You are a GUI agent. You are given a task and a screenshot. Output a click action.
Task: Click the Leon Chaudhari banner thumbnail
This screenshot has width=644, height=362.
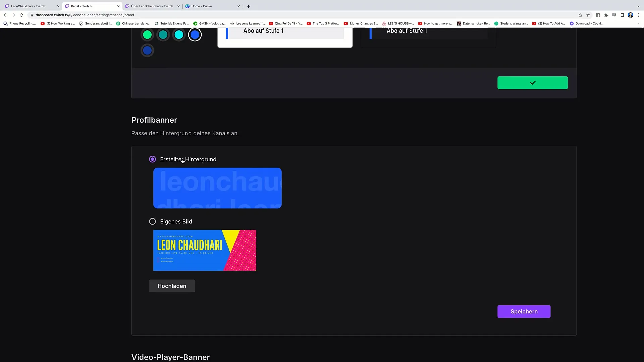click(x=205, y=250)
